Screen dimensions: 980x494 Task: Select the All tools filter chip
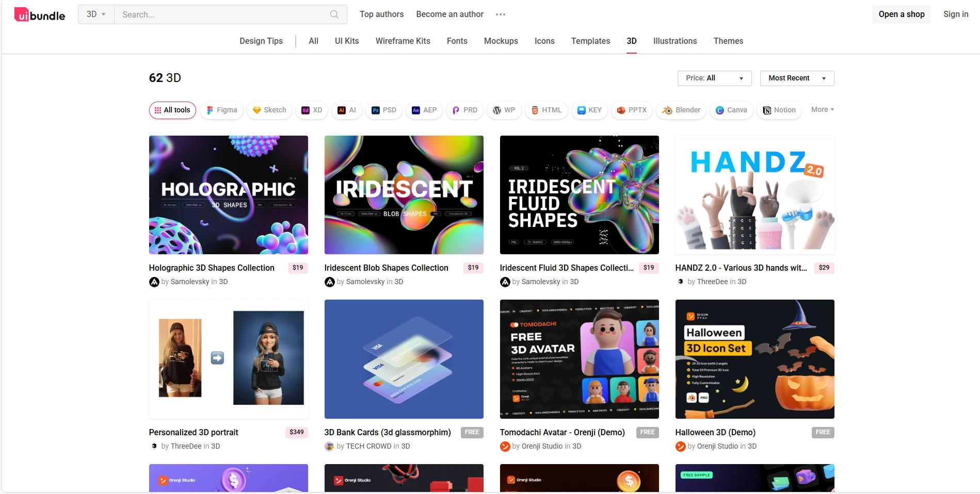(x=172, y=110)
